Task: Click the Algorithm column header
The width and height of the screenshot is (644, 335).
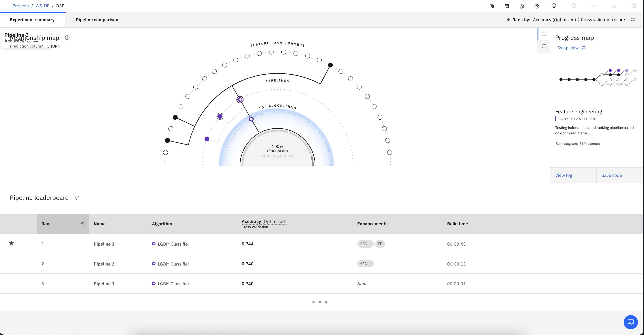Action: click(162, 224)
